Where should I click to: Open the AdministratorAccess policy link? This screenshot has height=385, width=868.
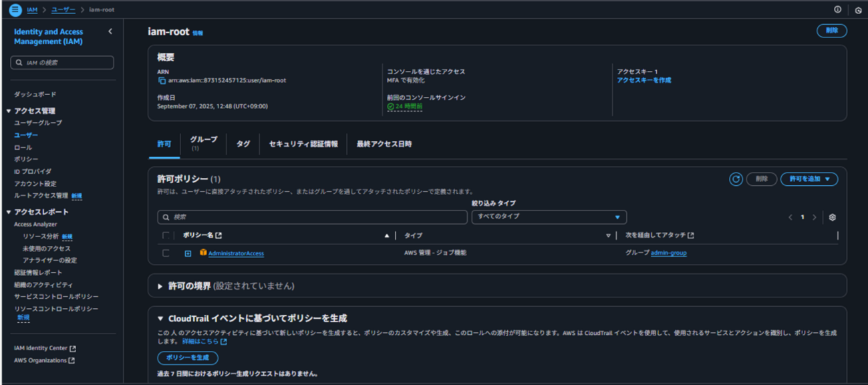click(236, 253)
